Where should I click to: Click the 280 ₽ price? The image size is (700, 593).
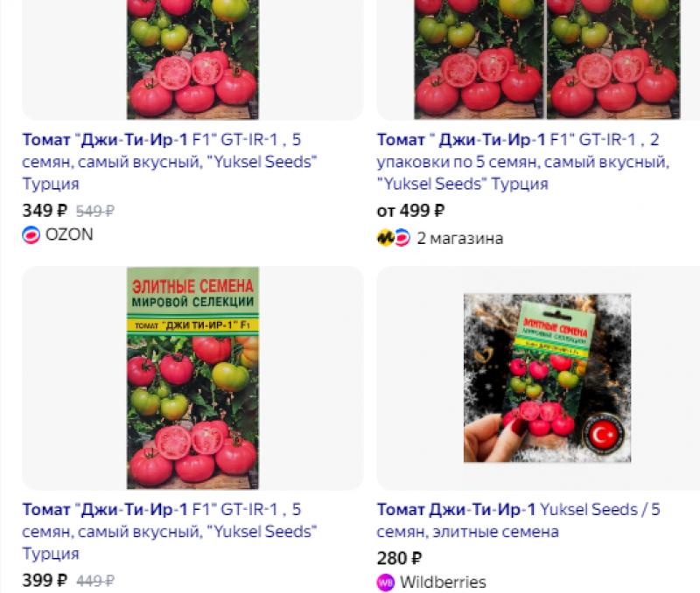click(x=400, y=558)
